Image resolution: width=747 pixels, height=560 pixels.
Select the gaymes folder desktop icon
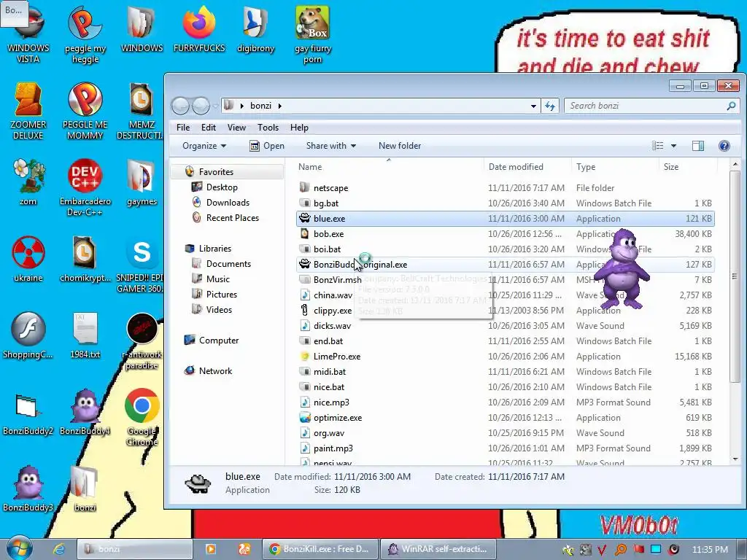pyautogui.click(x=142, y=182)
